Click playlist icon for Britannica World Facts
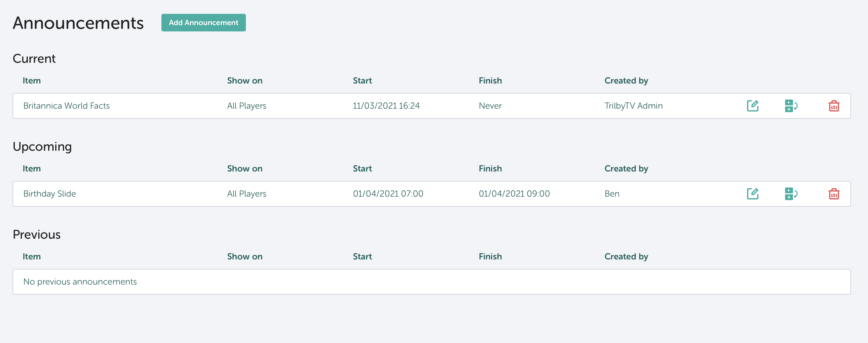The height and width of the screenshot is (343, 868). coord(790,106)
